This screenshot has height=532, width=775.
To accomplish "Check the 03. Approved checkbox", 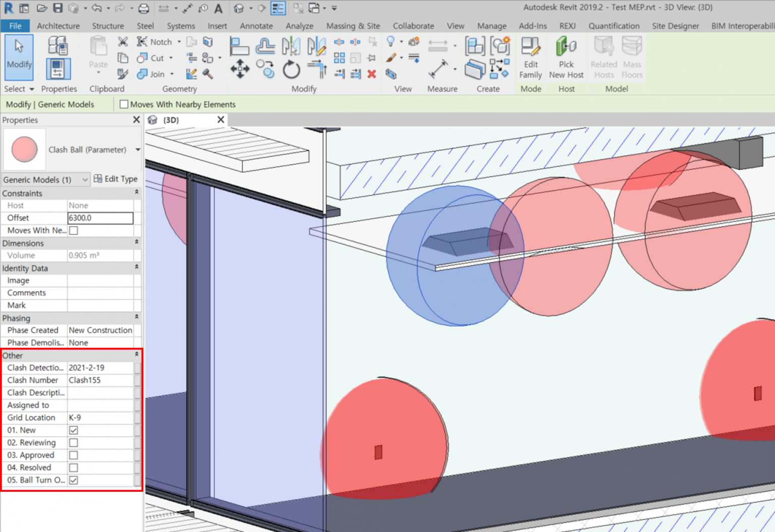I will coord(74,455).
